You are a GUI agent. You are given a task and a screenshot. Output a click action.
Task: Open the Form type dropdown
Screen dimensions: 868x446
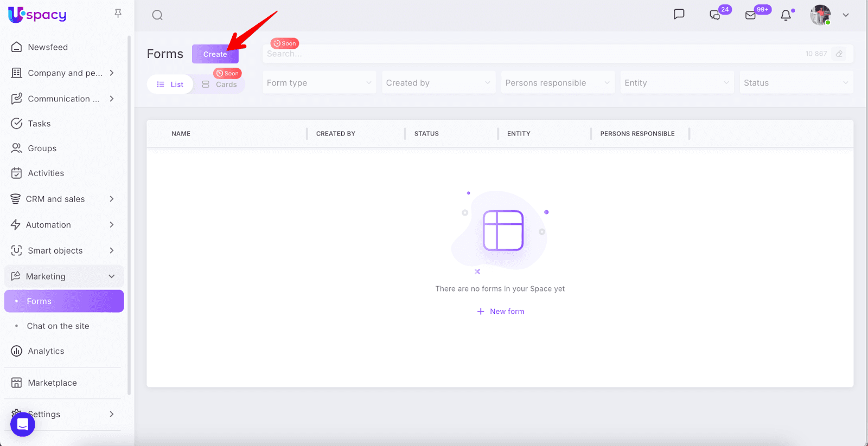point(319,83)
